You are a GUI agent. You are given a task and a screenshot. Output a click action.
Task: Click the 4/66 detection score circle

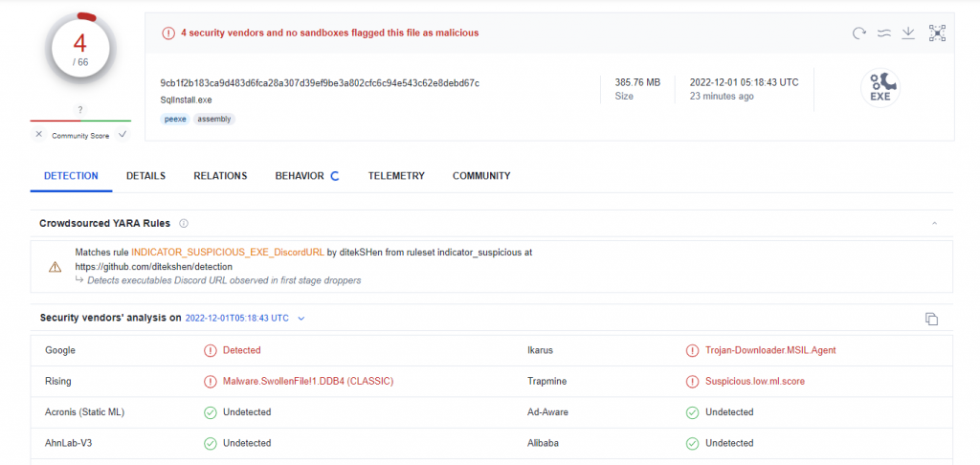tap(80, 48)
